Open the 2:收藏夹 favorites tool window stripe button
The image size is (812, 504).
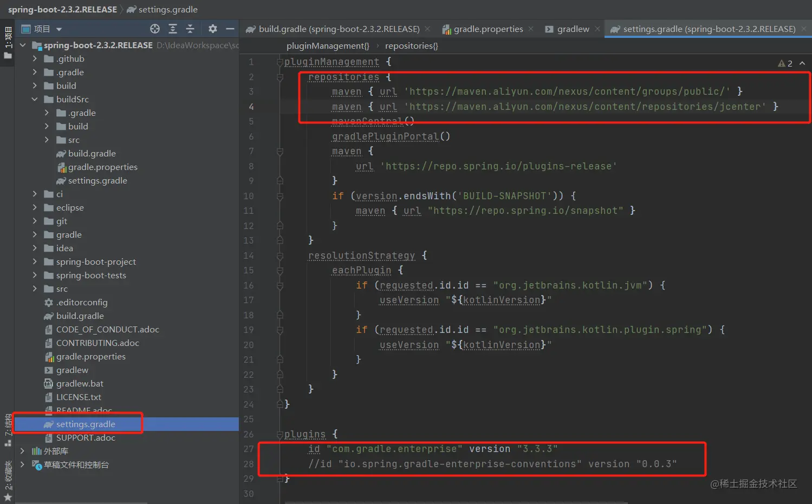click(x=8, y=481)
